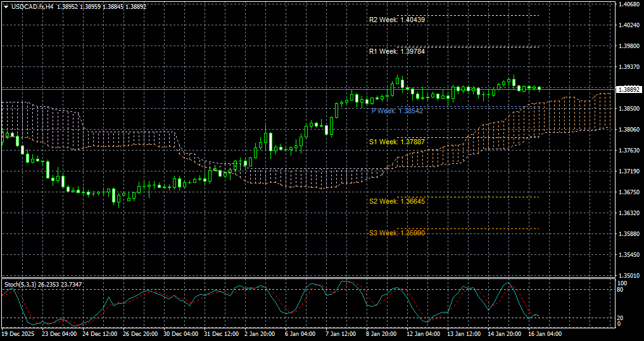Screen dimensions: 644x341
Task: Select the 1.36750 price scale value
Action: click(x=631, y=192)
